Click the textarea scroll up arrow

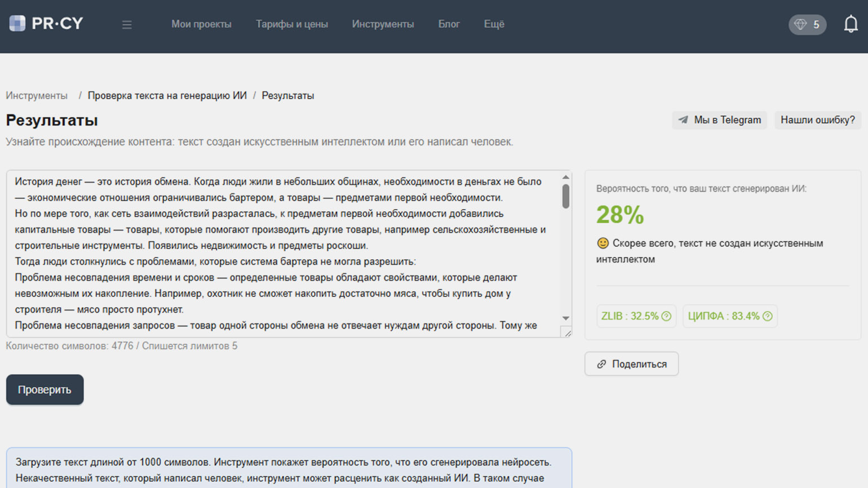tap(565, 178)
